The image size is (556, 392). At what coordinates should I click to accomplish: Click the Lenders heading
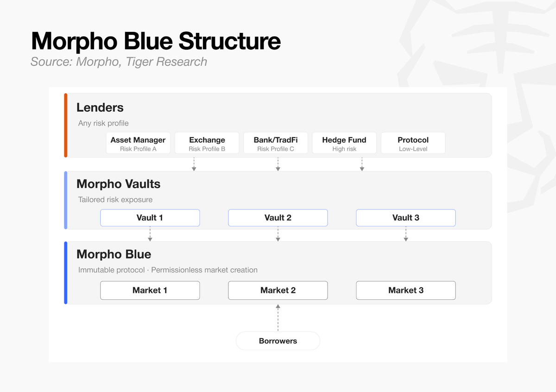[100, 107]
